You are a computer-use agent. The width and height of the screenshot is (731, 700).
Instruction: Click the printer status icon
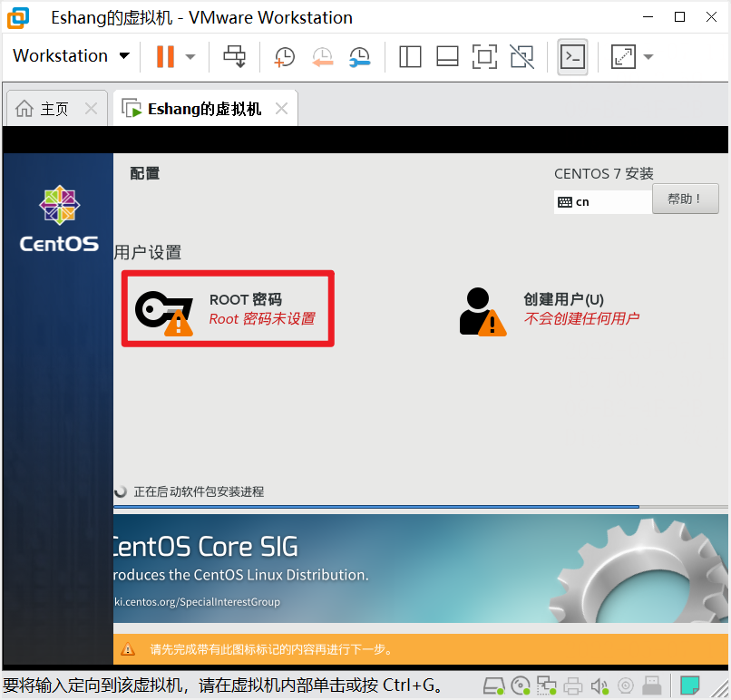pyautogui.click(x=573, y=685)
